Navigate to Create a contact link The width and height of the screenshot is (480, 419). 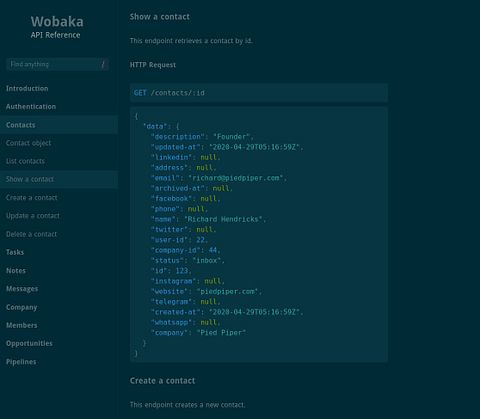[32, 198]
